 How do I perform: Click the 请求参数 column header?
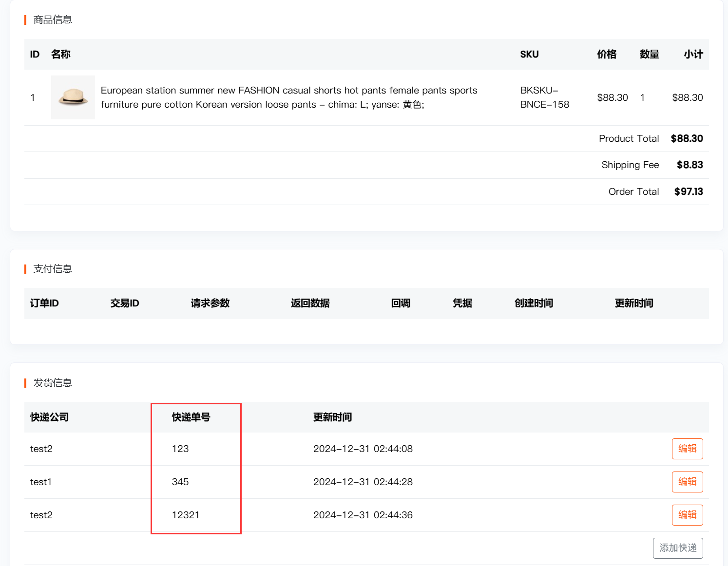(x=210, y=303)
